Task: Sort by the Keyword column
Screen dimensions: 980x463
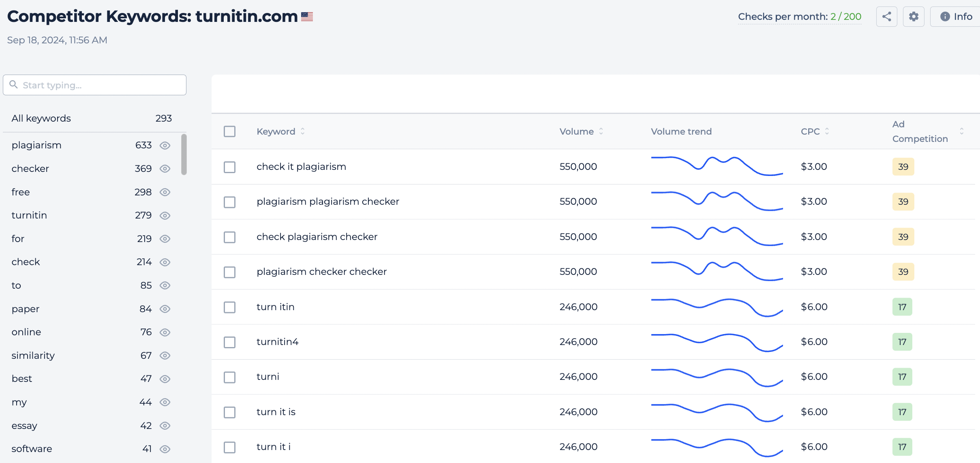Action: (x=280, y=131)
